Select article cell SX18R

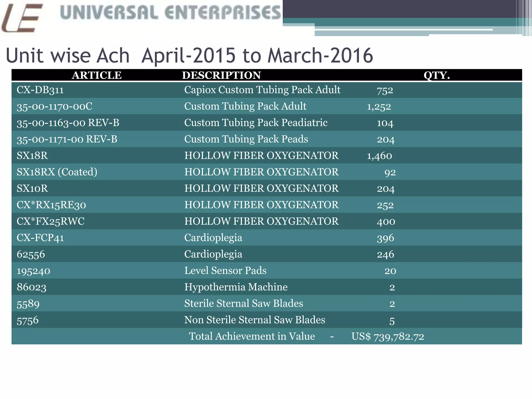click(x=32, y=156)
